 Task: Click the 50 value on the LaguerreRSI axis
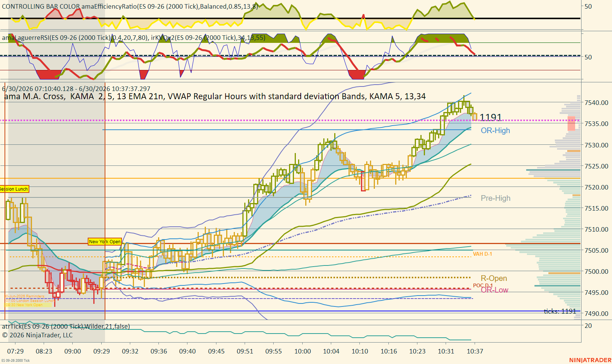[588, 57]
